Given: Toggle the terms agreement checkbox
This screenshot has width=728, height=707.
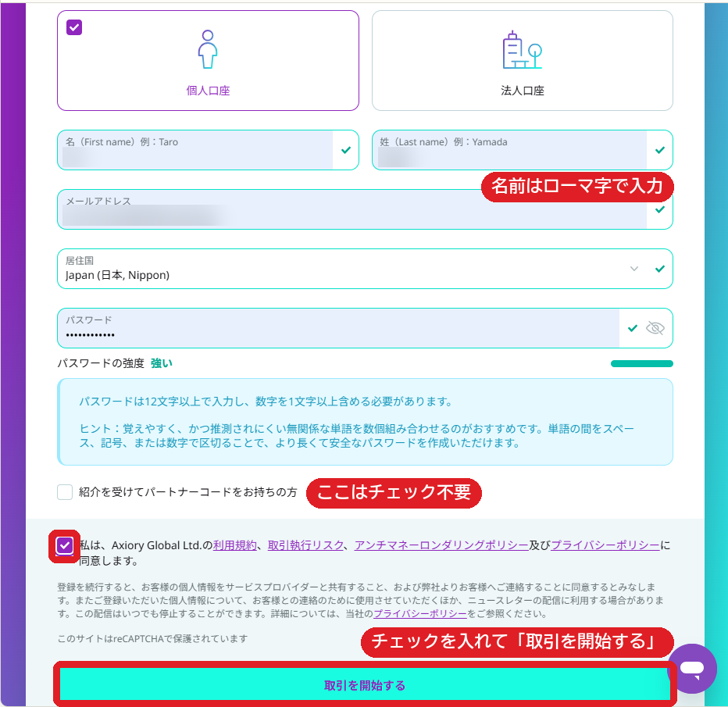Looking at the screenshot, I should click(65, 546).
